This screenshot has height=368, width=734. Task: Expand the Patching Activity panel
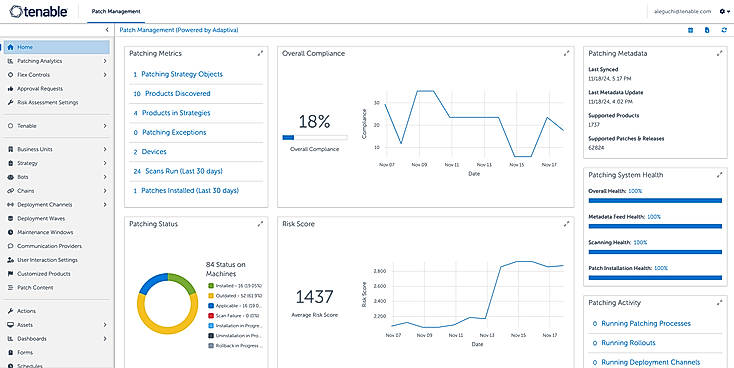pos(719,302)
